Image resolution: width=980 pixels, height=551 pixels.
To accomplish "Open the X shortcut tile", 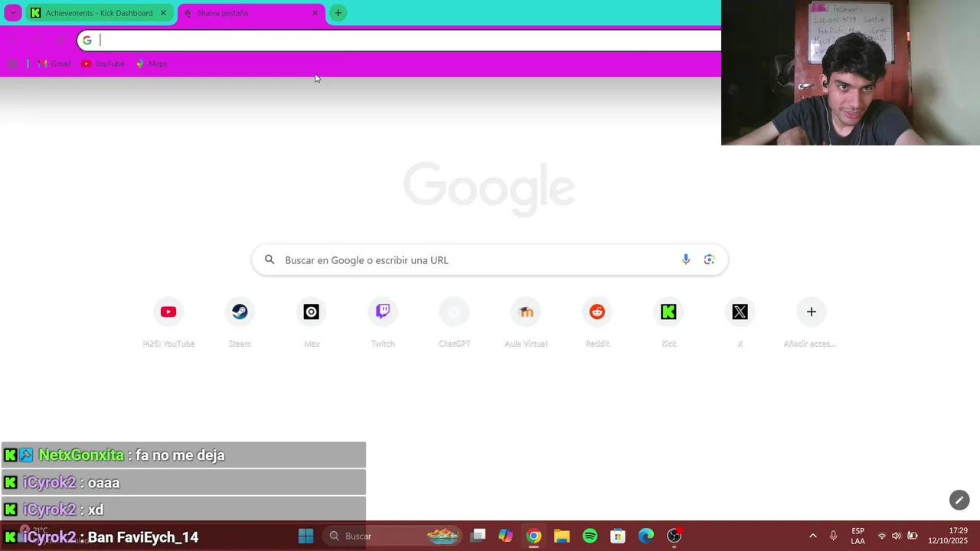I will coord(740,311).
